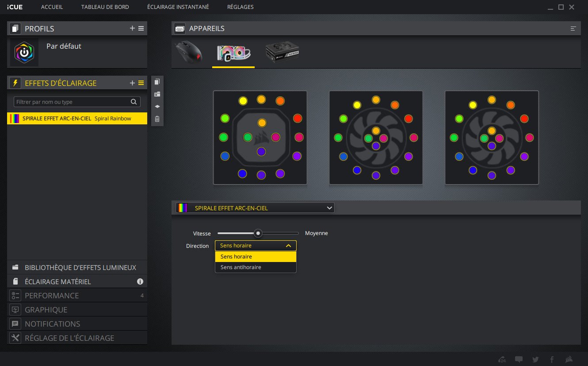The image size is (588, 366).
Task: Open Éclairage instantané menu
Action: tap(178, 7)
